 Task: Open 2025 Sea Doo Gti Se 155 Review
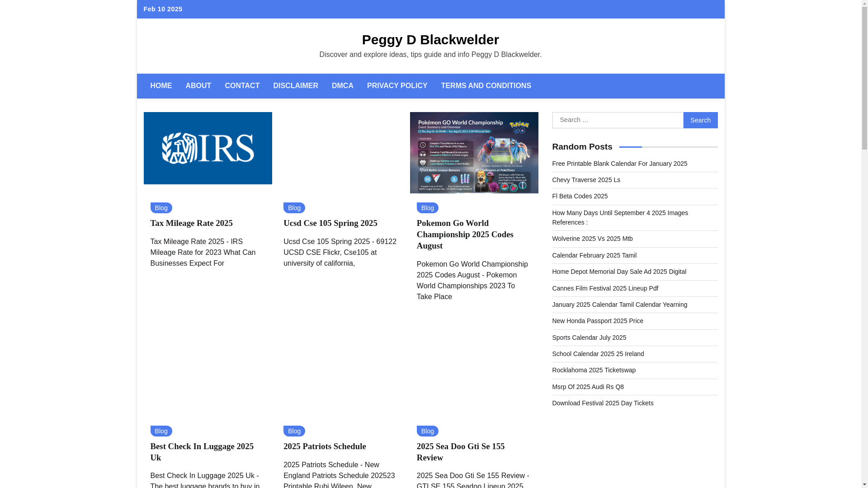(461, 452)
